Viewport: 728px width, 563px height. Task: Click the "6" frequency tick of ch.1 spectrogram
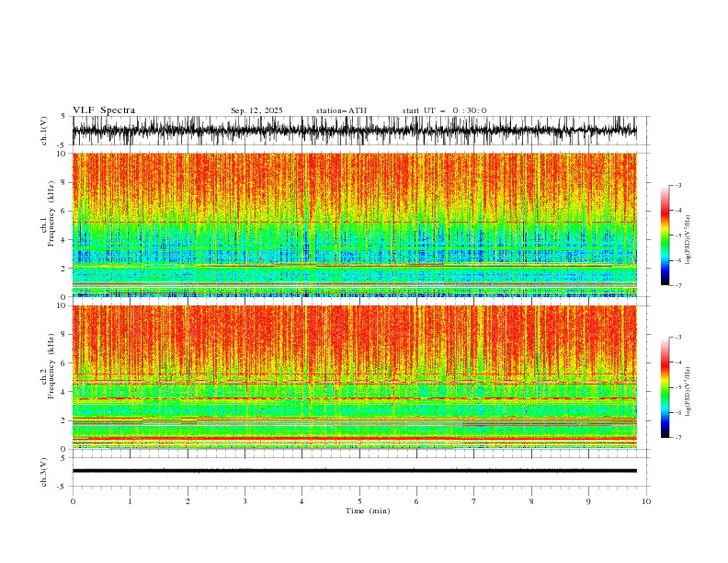63,212
